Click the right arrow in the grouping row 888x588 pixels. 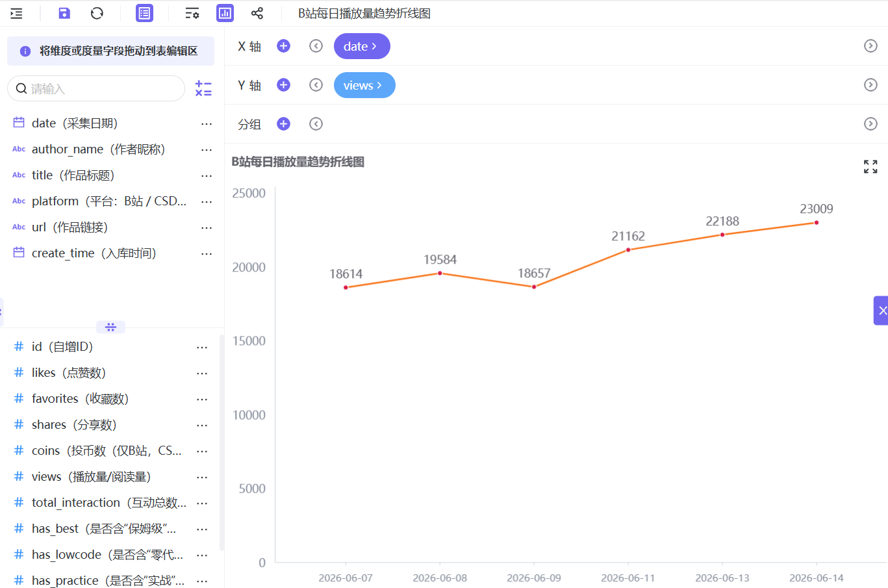coord(870,124)
